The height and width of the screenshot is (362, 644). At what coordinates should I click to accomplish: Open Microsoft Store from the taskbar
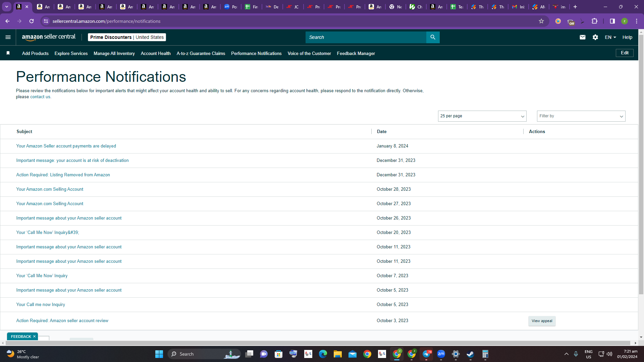279,354
